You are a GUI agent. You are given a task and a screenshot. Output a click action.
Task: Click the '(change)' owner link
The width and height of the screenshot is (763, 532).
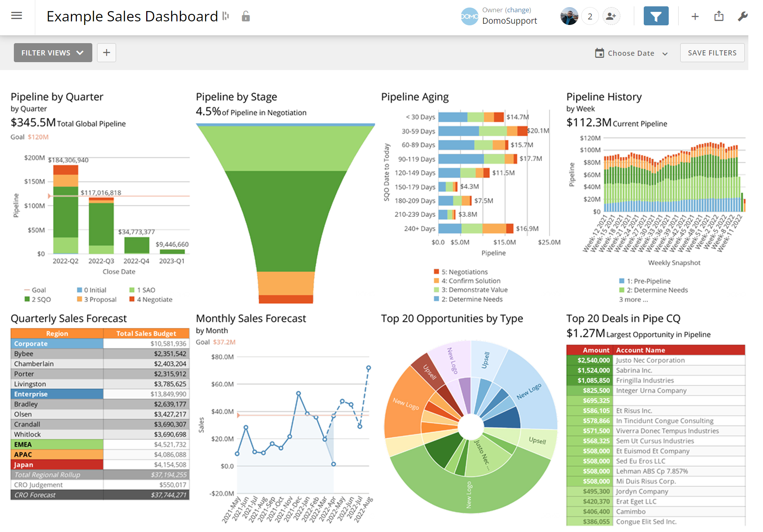point(518,9)
